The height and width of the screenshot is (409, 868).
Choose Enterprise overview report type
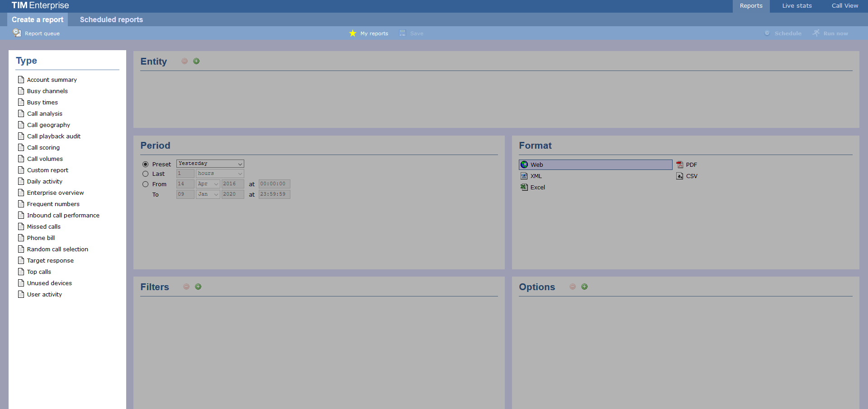(x=55, y=193)
